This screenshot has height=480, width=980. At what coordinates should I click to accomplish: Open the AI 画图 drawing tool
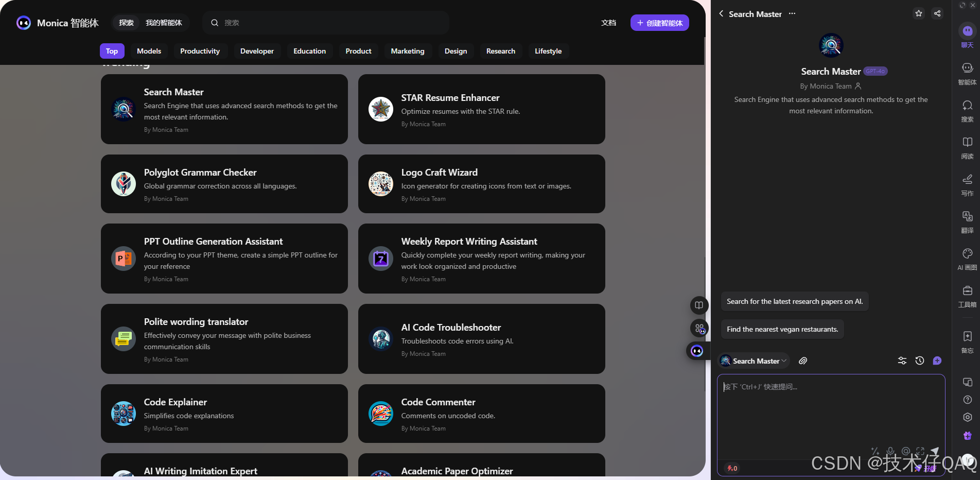[x=967, y=259]
